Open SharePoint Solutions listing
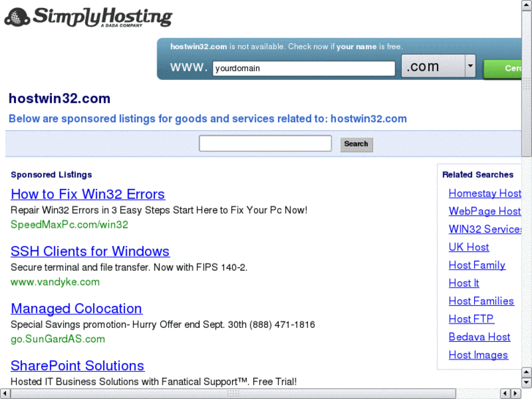 coord(78,366)
